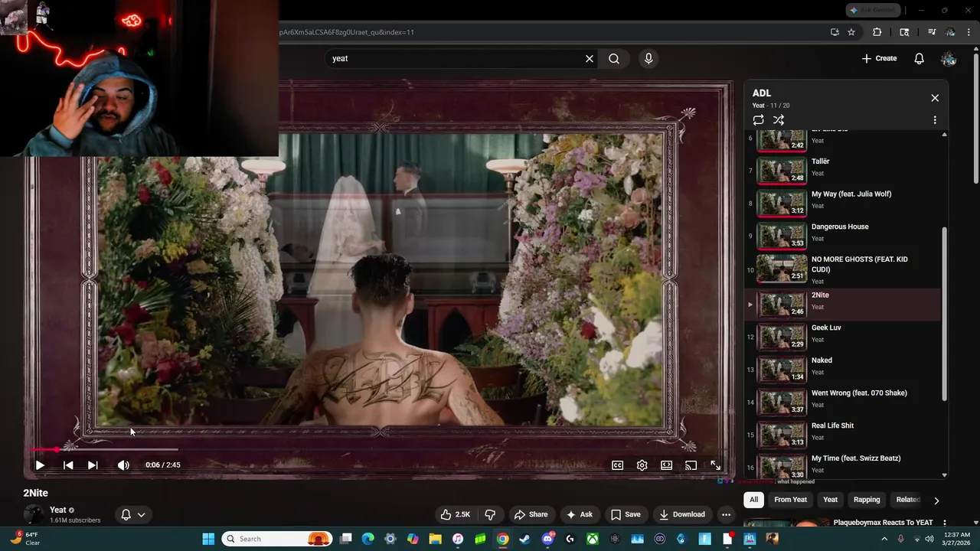Select the All filter chip
This screenshot has width=980, height=551.
tap(753, 500)
